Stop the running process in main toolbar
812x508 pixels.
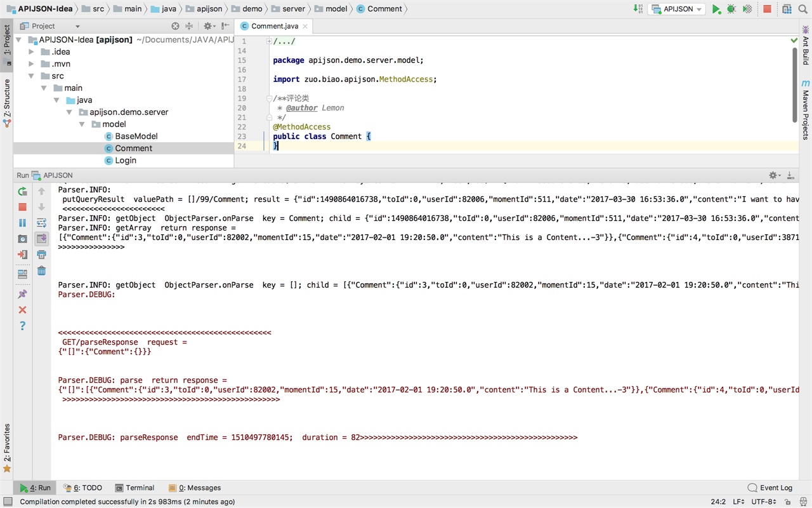coord(767,9)
